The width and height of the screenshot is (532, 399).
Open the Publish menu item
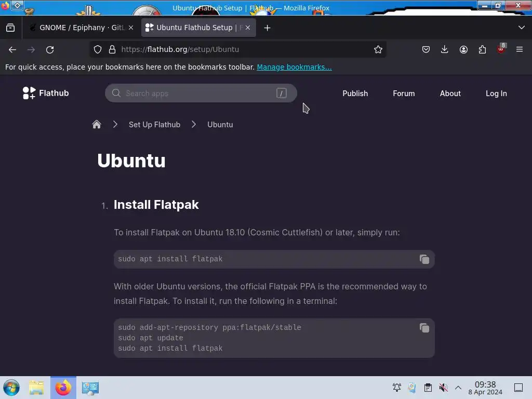(355, 94)
